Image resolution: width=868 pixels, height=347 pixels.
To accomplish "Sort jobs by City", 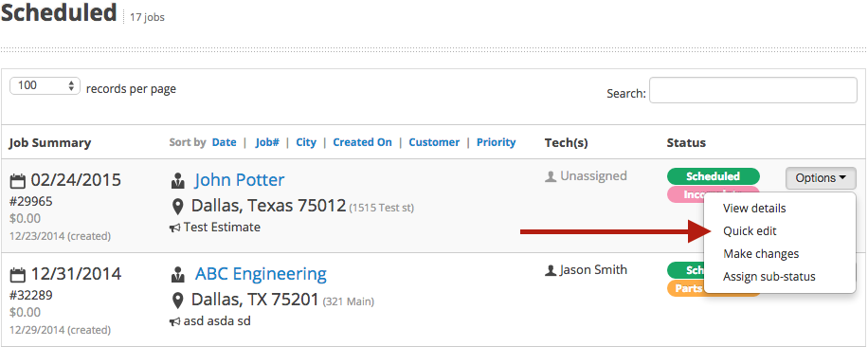I will [x=306, y=142].
